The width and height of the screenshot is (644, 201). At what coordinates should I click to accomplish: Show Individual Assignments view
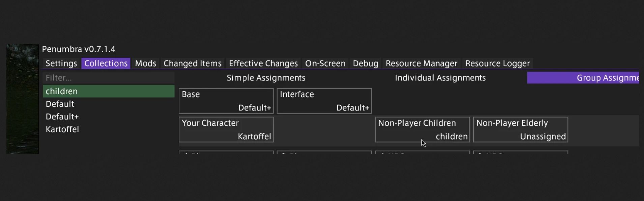[440, 78]
